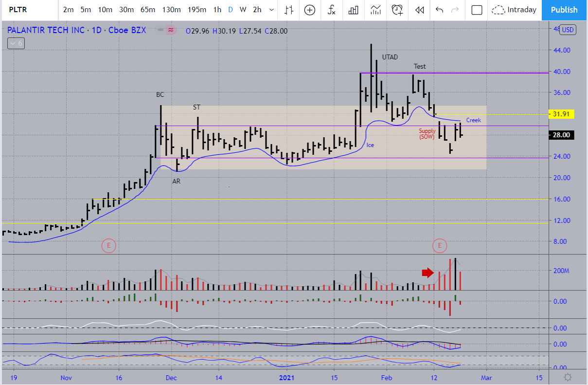Open chart settings gear in bottom corner

tap(568, 377)
